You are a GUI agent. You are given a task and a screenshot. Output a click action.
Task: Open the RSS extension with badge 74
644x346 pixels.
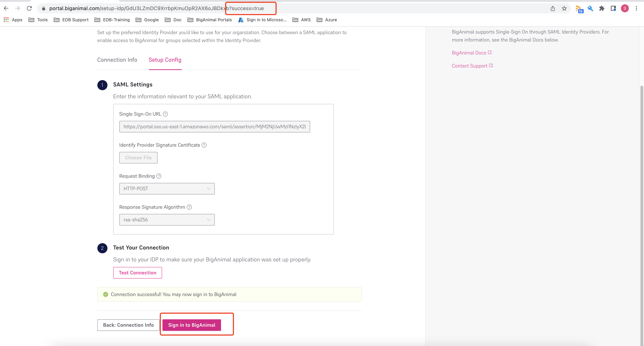pos(579,9)
